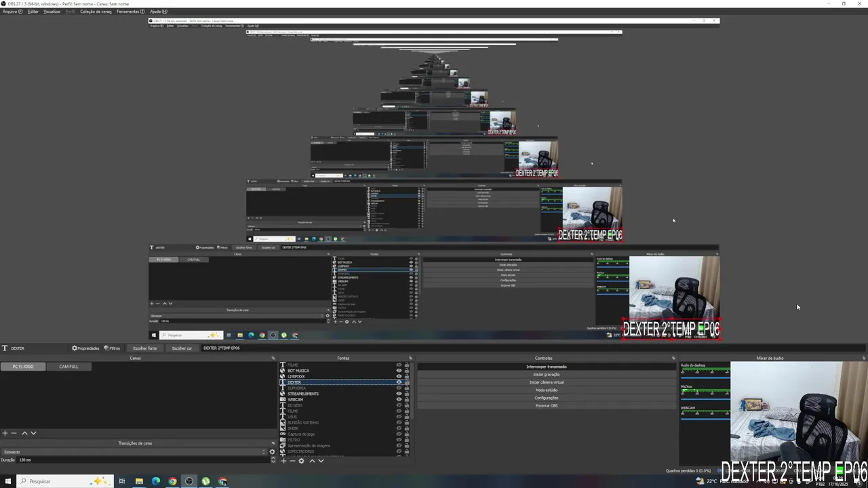Hide the STREAMELEMENTS source
Image resolution: width=868 pixels, height=488 pixels.
tap(399, 394)
